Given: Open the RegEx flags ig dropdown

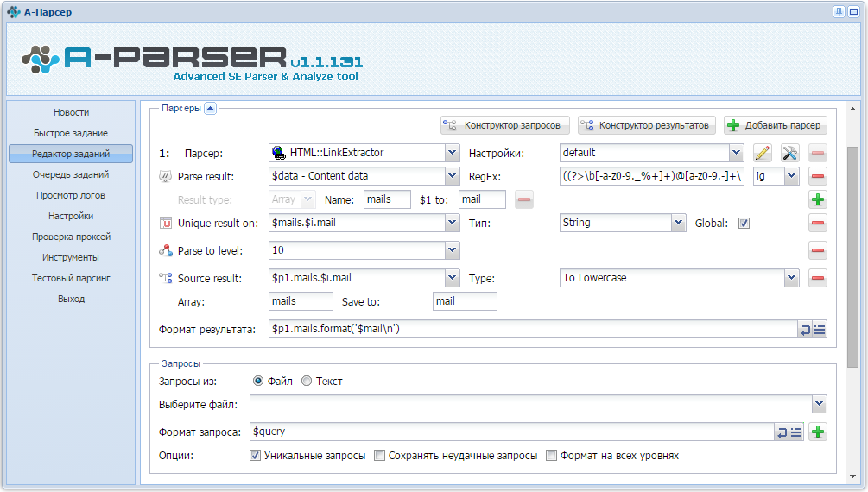Looking at the screenshot, I should 792,176.
